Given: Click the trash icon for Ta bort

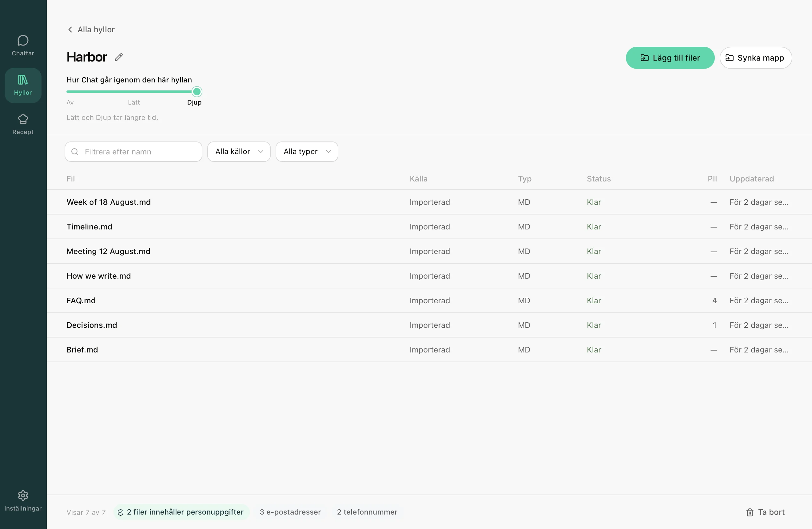Looking at the screenshot, I should click(x=750, y=512).
